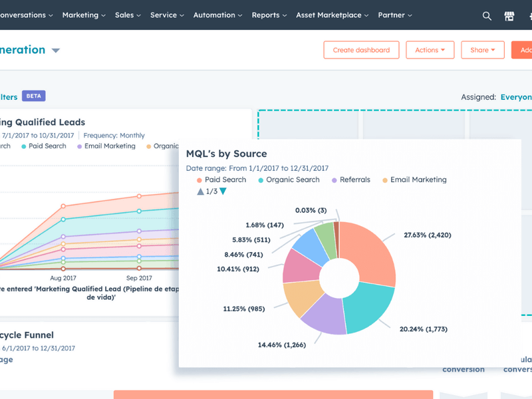Toggle Paid Search in the pie legend
This screenshot has width=532, height=399.
[221, 180]
